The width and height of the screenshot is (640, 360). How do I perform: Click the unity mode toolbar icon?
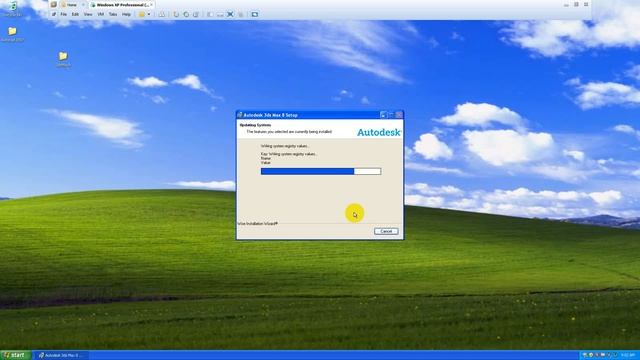pos(241,14)
